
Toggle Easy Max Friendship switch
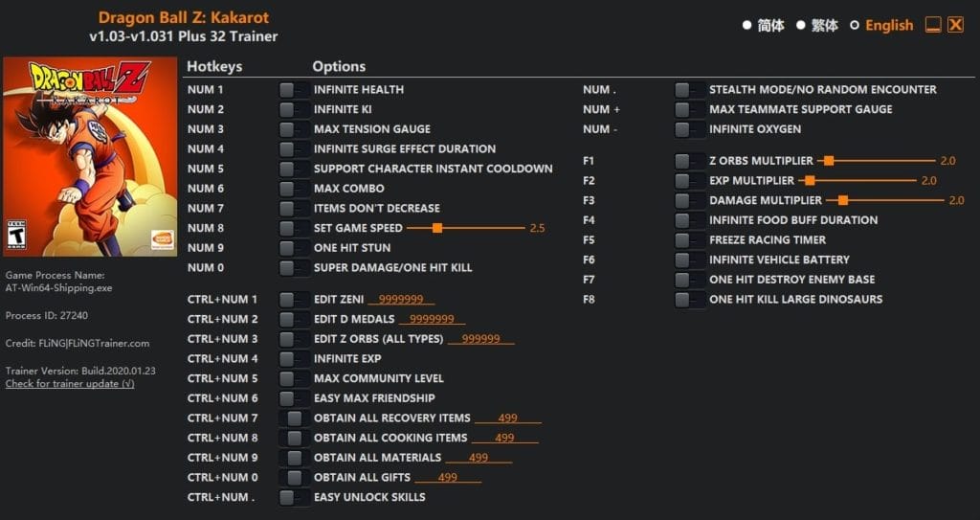coord(294,398)
